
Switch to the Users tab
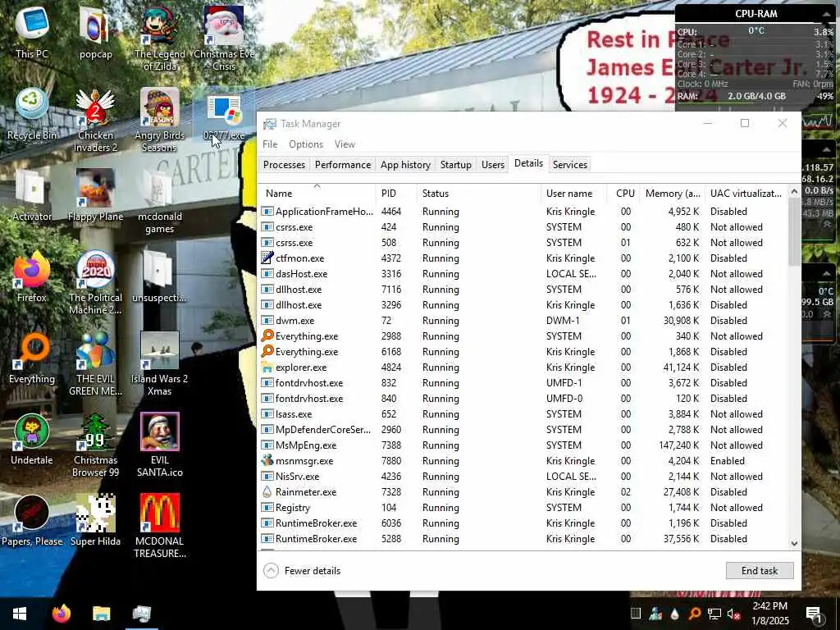pos(493,164)
